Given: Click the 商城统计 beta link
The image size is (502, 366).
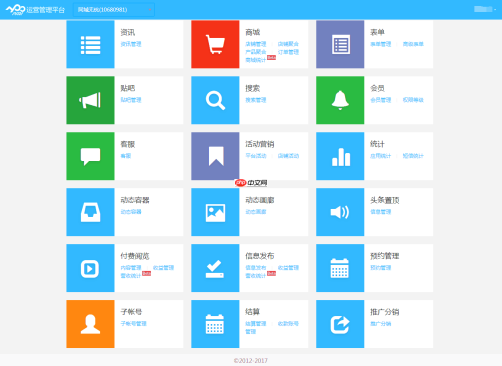Looking at the screenshot, I should click(256, 60).
